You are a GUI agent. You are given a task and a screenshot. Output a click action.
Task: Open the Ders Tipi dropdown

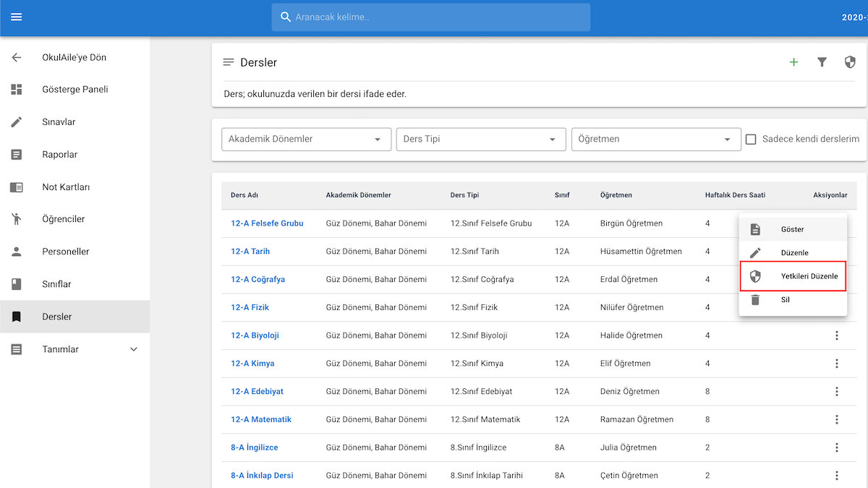tap(481, 140)
